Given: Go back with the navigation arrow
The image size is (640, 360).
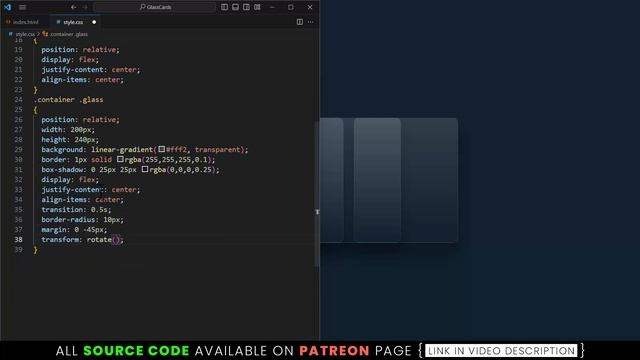Looking at the screenshot, I should point(73,7).
